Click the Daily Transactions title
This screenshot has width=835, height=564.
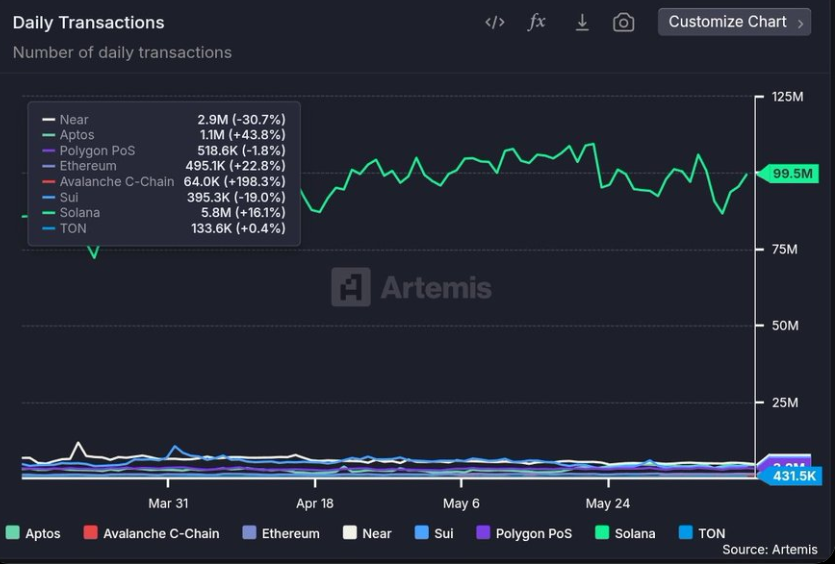[88, 22]
